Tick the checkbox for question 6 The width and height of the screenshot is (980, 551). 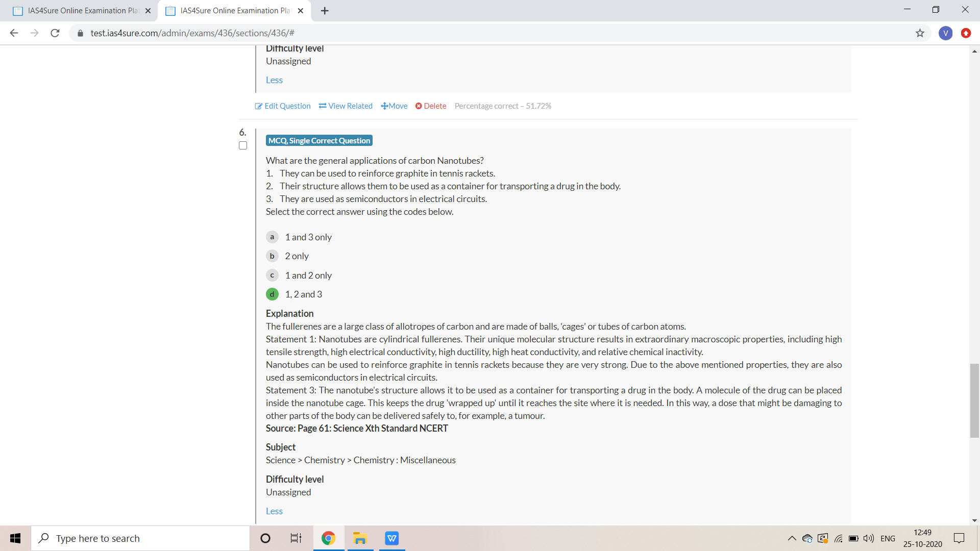pyautogui.click(x=243, y=146)
